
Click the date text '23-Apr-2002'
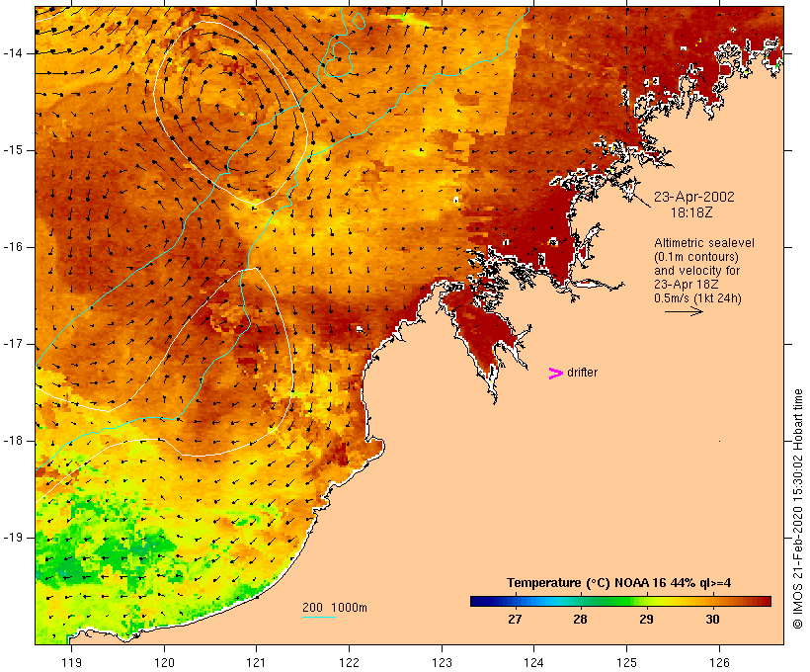pyautogui.click(x=694, y=197)
